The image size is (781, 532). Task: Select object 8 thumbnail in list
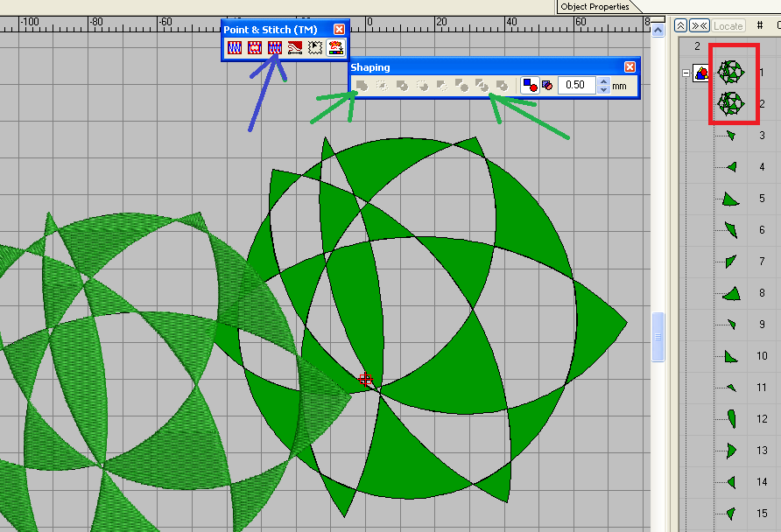732,294
